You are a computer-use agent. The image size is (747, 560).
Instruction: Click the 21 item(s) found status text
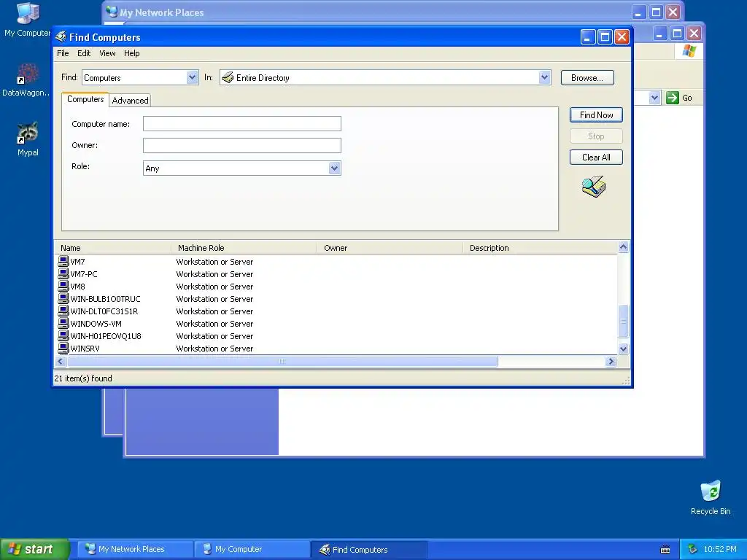pyautogui.click(x=83, y=378)
